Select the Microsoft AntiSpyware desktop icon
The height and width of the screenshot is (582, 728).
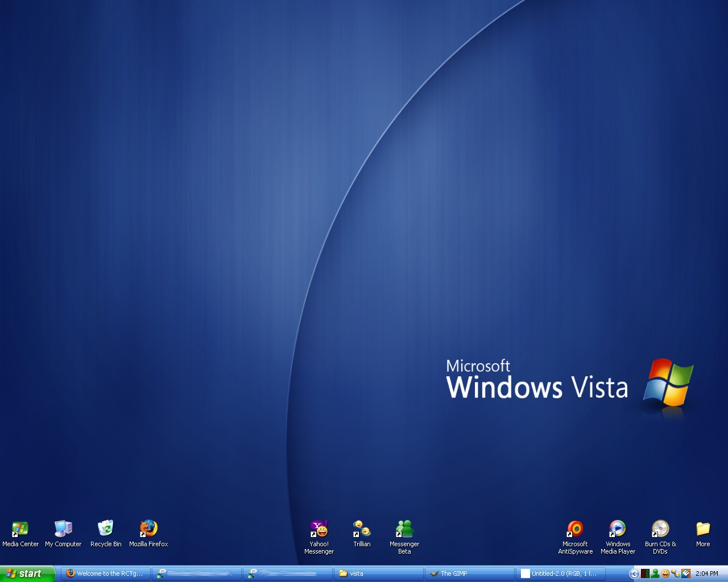click(x=575, y=529)
